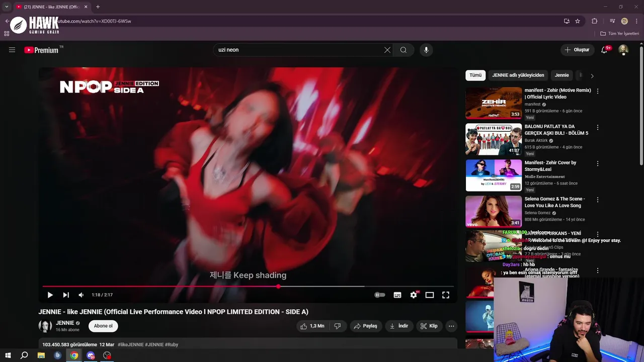Skip to next video button
Image resolution: width=644 pixels, height=362 pixels.
point(66,295)
